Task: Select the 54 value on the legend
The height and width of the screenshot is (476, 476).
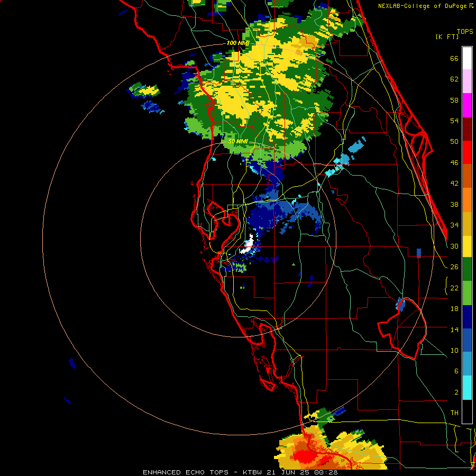Action: click(x=454, y=121)
